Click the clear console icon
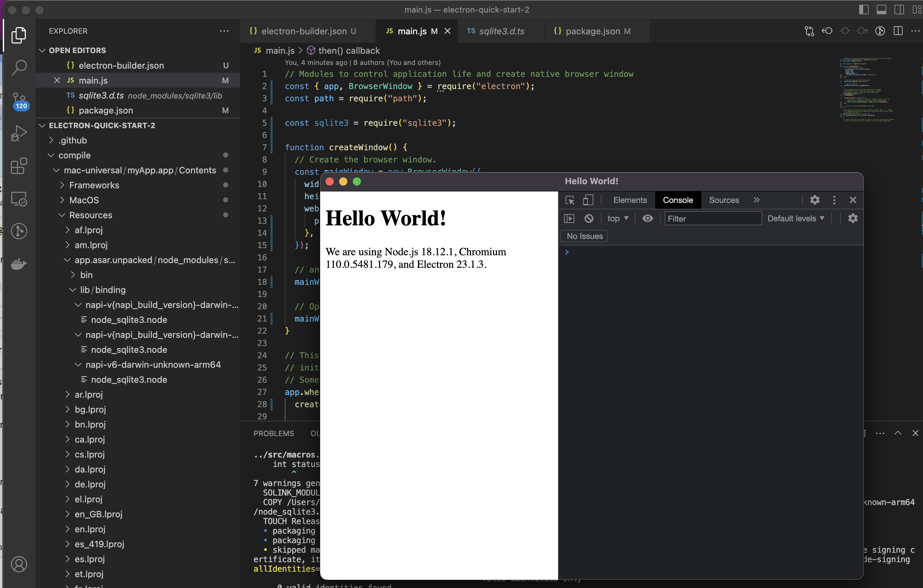 tap(589, 218)
